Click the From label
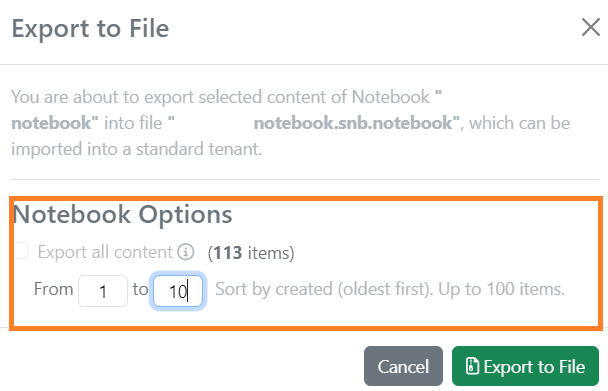This screenshot has height=391, width=608. (x=54, y=289)
